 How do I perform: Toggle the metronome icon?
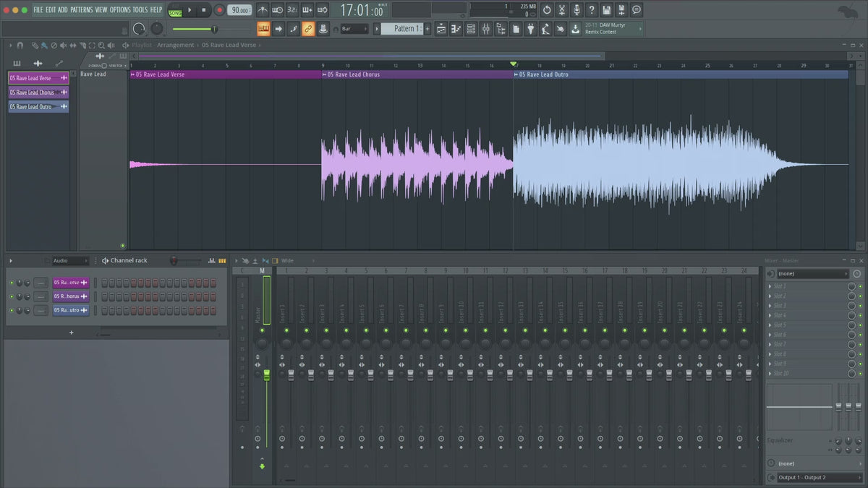point(262,10)
